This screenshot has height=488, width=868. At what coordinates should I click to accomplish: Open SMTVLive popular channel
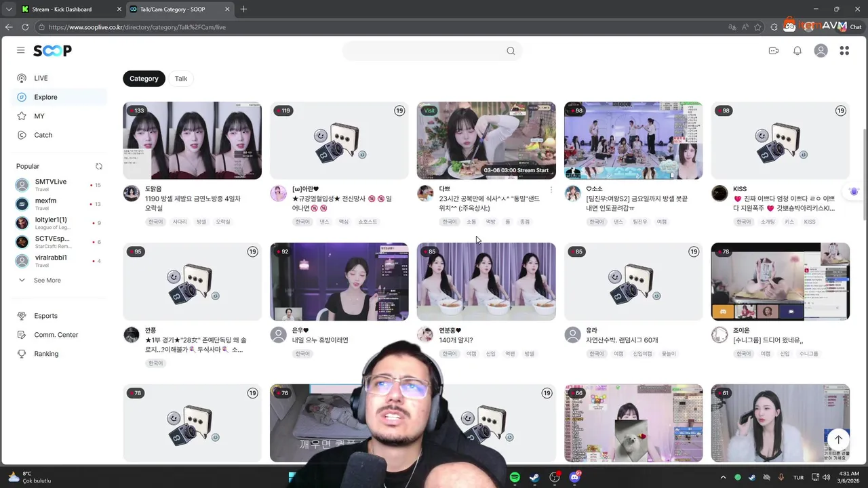point(58,185)
